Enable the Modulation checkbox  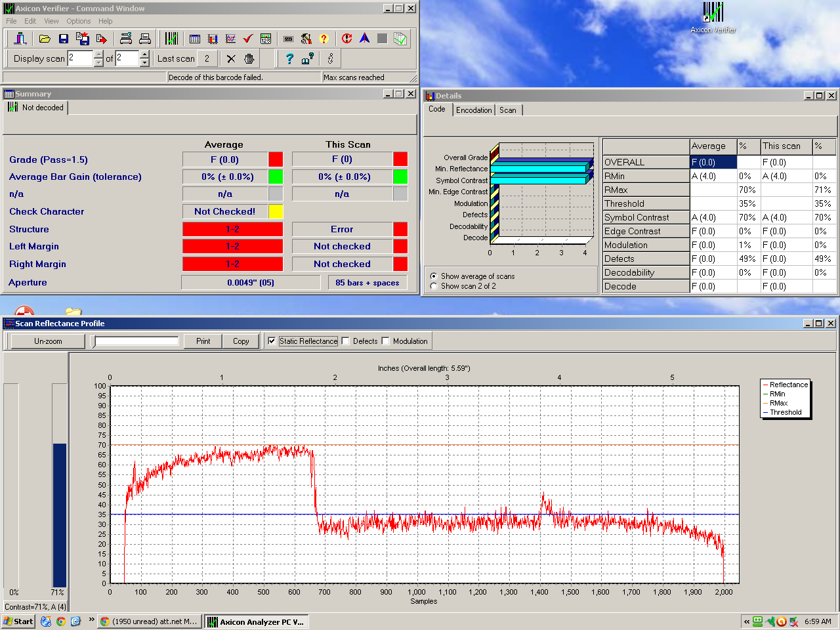coord(385,341)
